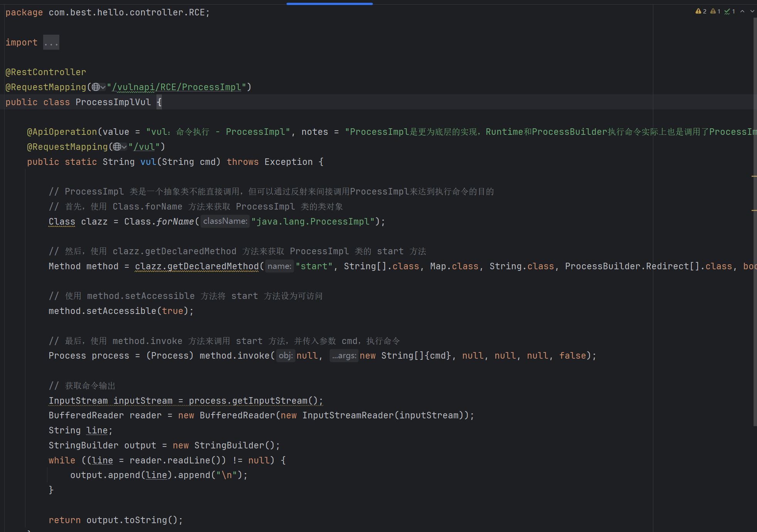Go to next highlighted error arrow
Screen dimensions: 757x532
(x=752, y=12)
